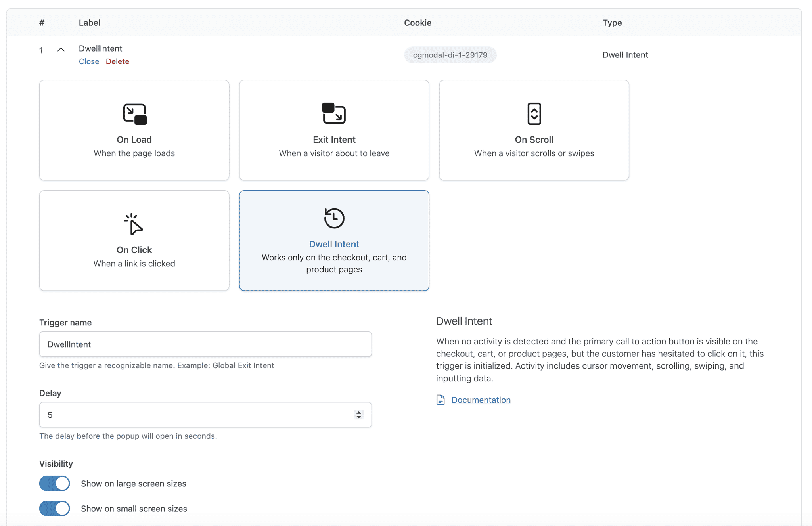
Task: Click the On Load trigger icon
Action: point(135,114)
